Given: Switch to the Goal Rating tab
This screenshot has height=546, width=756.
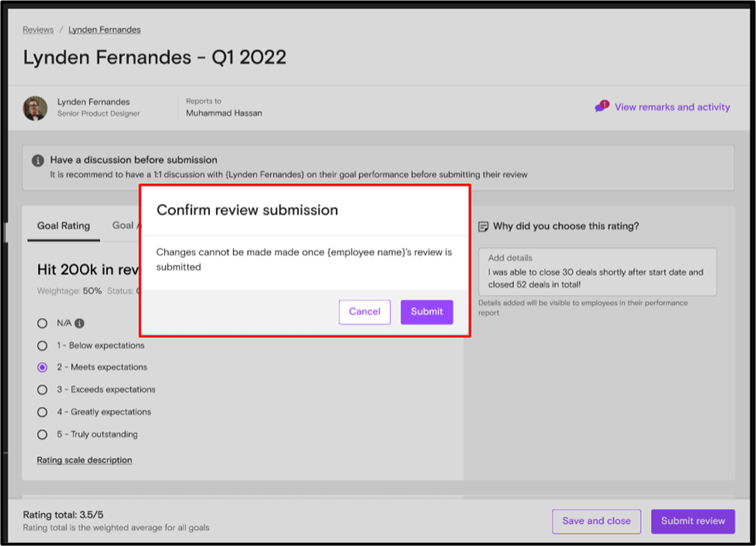Looking at the screenshot, I should point(63,226).
